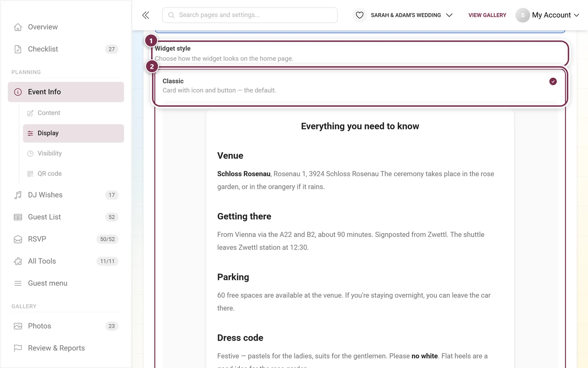Screen dimensions: 588x368
Task: Click the account avatar circle
Action: pos(523,15)
